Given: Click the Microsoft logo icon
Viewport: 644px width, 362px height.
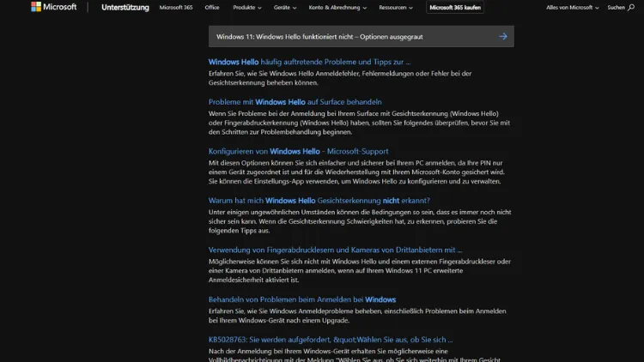Looking at the screenshot, I should pos(36,7).
